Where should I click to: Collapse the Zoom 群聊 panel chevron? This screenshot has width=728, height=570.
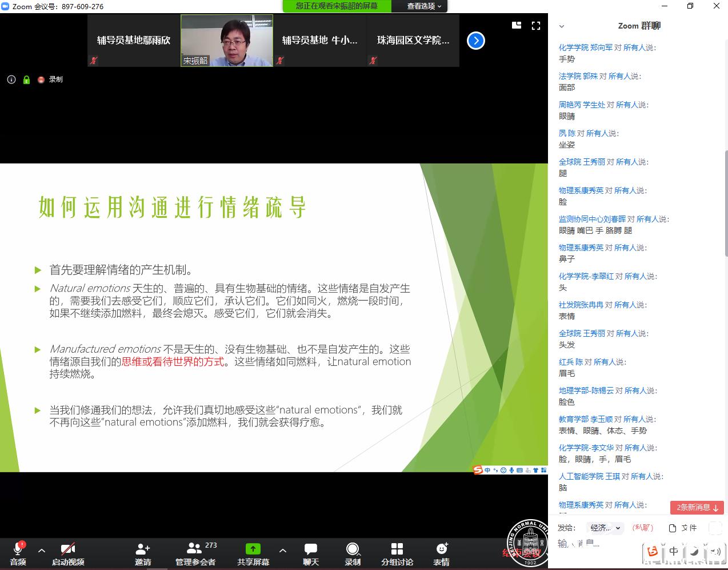point(562,26)
